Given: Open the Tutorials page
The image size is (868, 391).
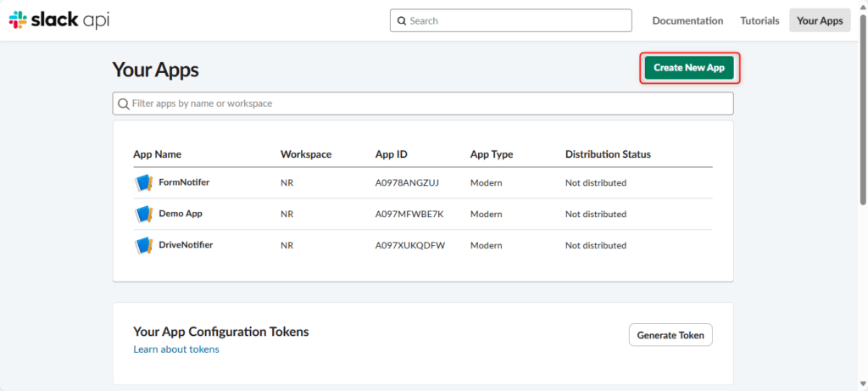Looking at the screenshot, I should 760,20.
